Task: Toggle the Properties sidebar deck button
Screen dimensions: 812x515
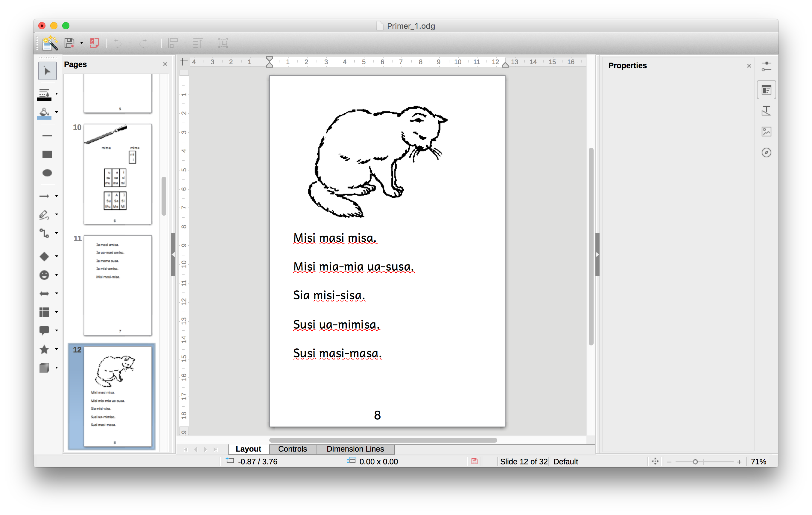Action: coord(766,90)
